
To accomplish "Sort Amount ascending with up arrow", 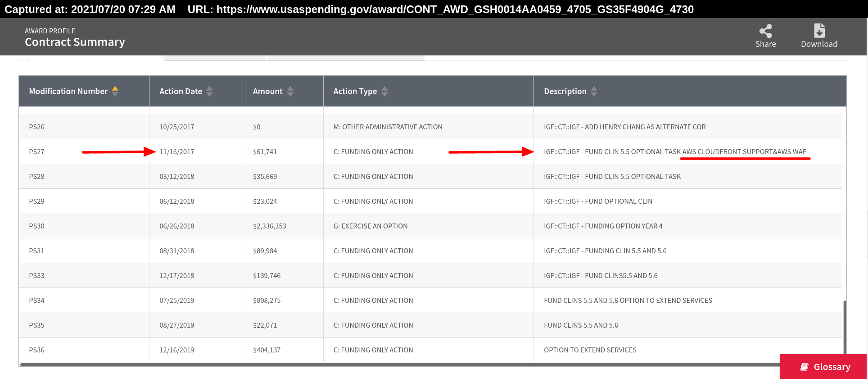I will (x=290, y=88).
